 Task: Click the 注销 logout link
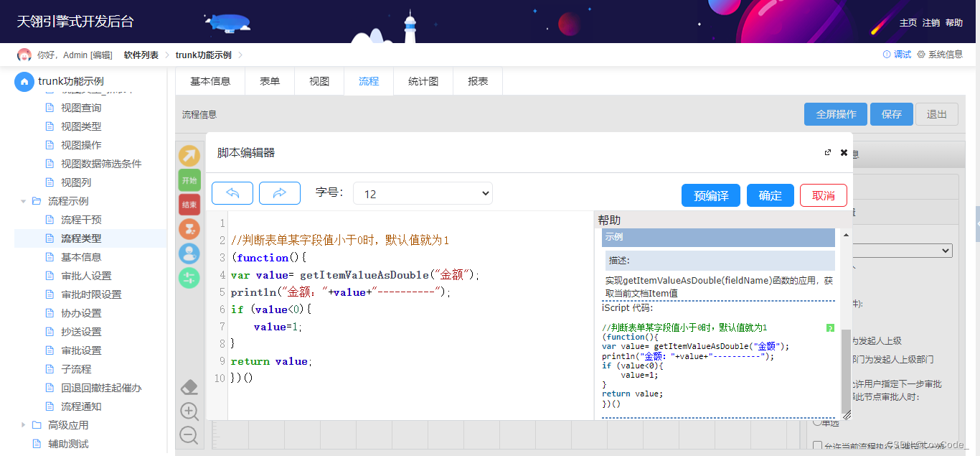[931, 23]
